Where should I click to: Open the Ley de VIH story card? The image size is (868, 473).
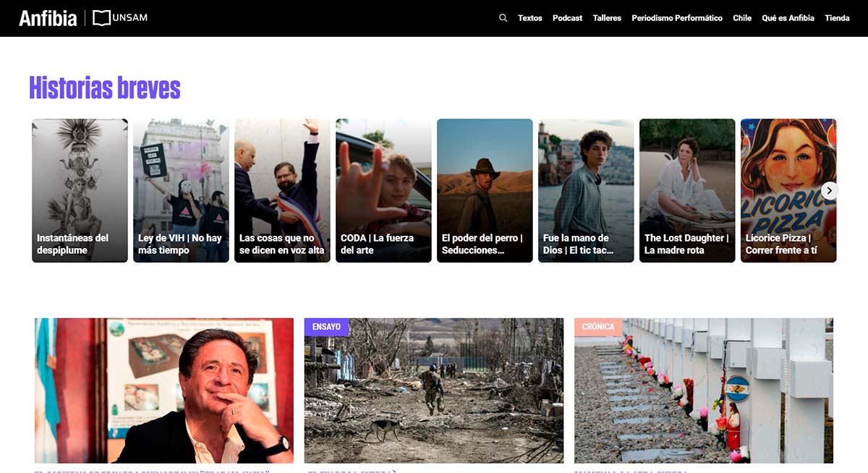pos(181,190)
